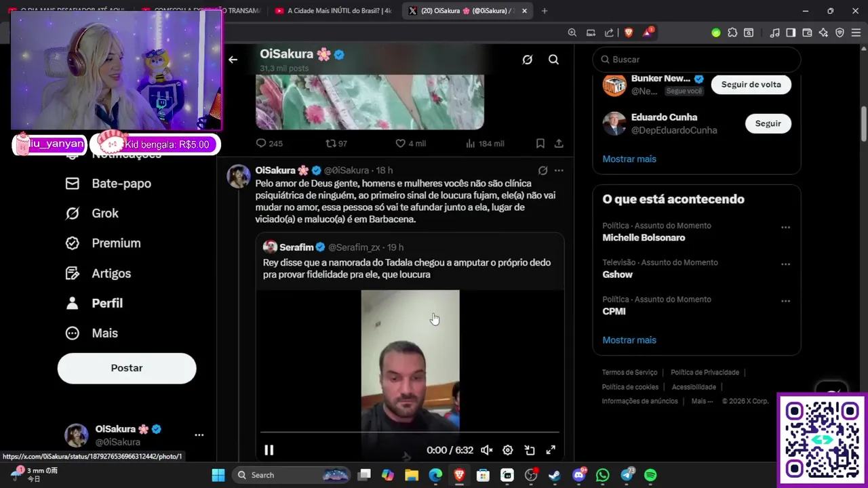868x488 pixels.
Task: Click Mostrar mais under who to follow
Action: (629, 159)
